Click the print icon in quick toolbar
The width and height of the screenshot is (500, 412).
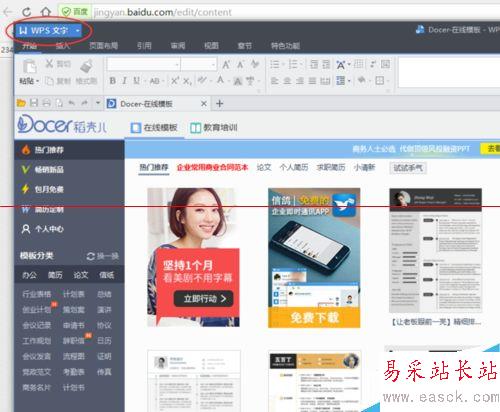pyautogui.click(x=46, y=103)
